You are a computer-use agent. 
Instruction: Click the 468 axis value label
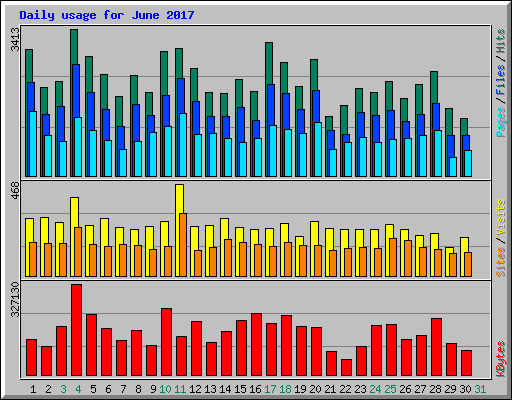(15, 191)
